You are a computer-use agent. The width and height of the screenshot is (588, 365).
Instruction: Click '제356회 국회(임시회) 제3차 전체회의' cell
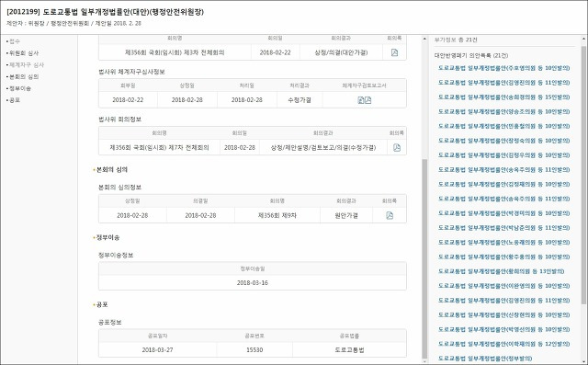click(175, 52)
